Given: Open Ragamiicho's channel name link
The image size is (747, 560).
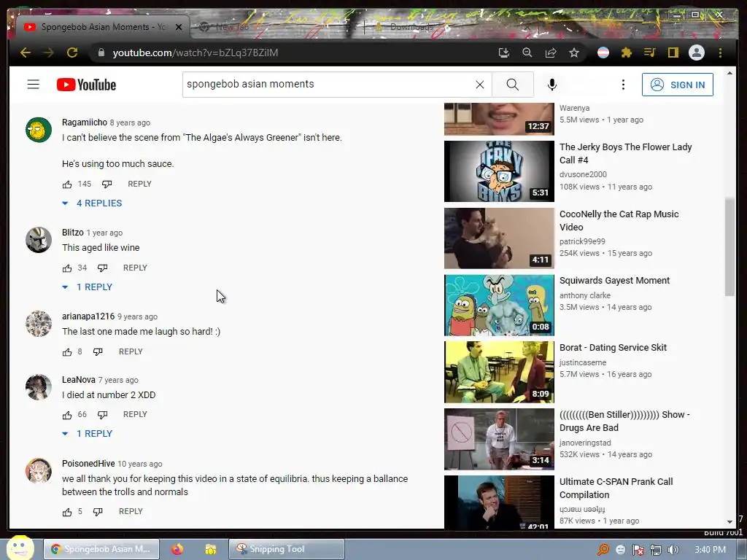Looking at the screenshot, I should coord(85,122).
